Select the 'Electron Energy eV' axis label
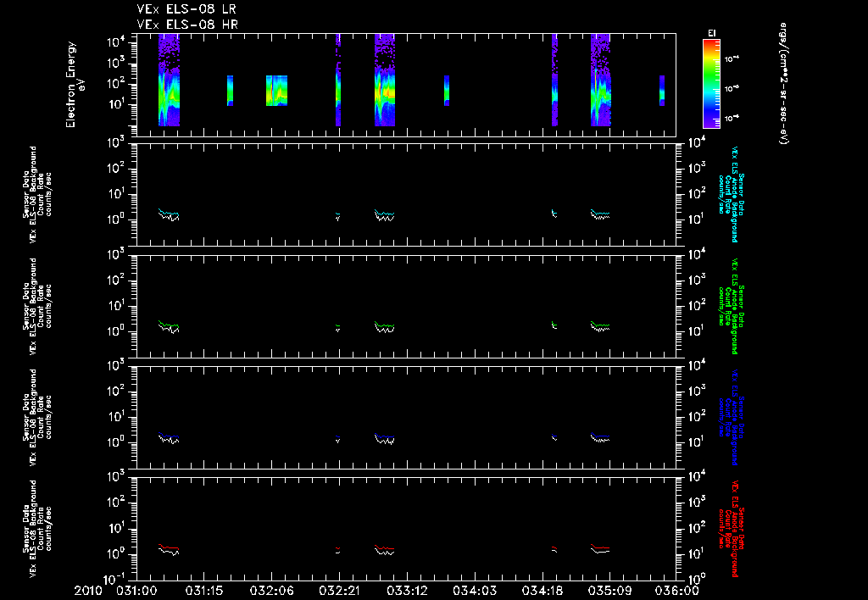This screenshot has width=868, height=600. [x=75, y=85]
